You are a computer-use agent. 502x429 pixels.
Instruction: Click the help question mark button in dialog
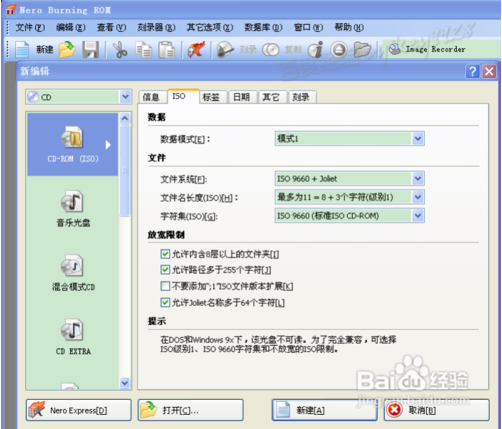[472, 71]
